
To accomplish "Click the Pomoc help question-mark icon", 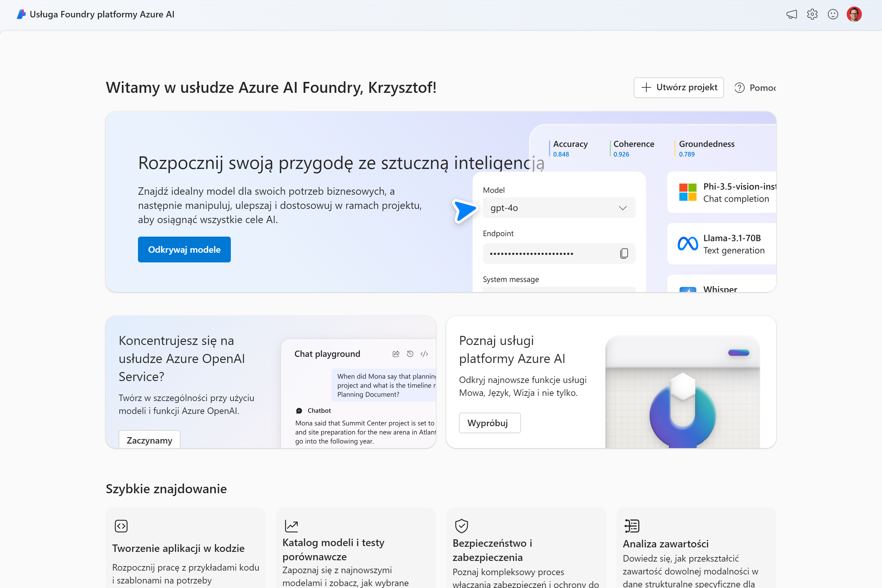I will pyautogui.click(x=740, y=88).
